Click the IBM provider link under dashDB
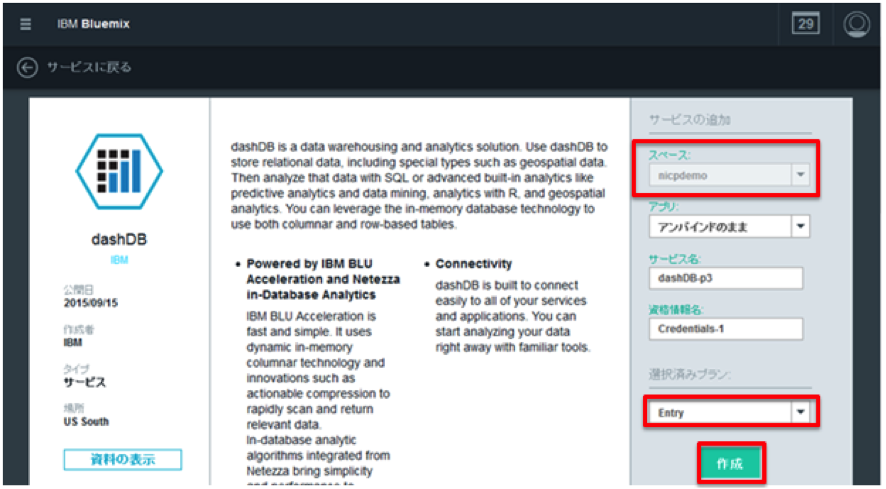Screen dimensions: 886x489 click(120, 258)
